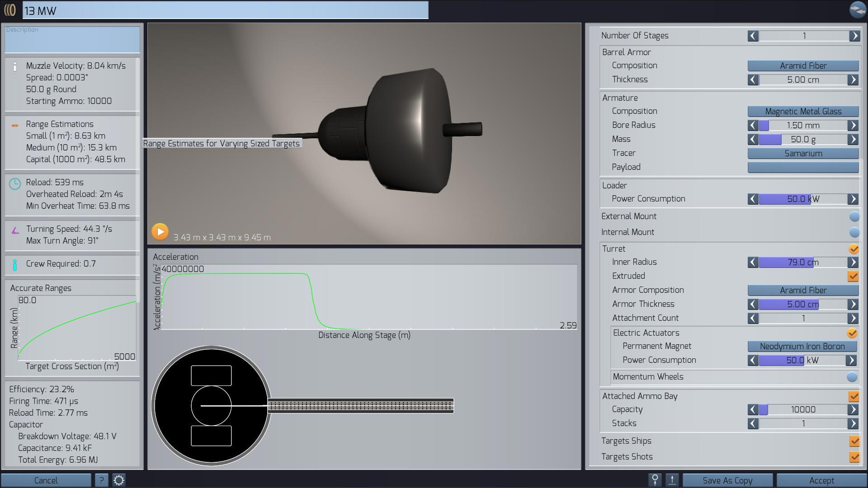The image size is (868, 488).
Task: Open the Tracer Samarium selector
Action: coord(803,154)
